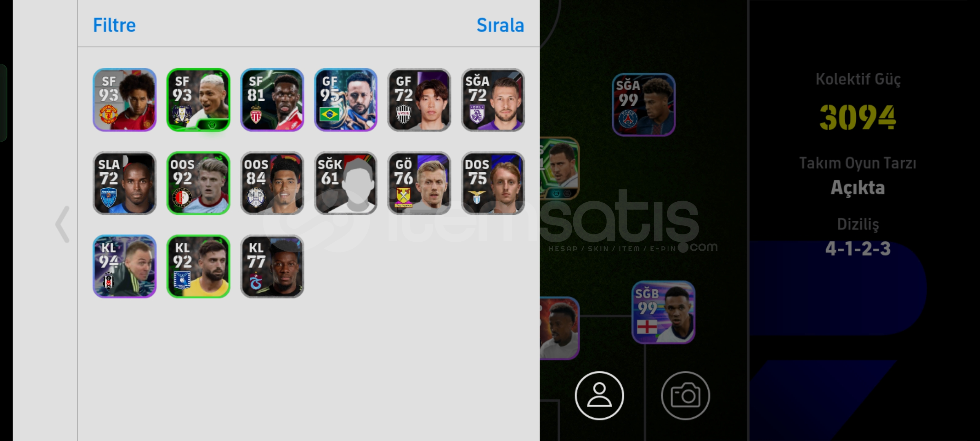Select the KL 92 goalkeeper card
Viewport: 980px width, 441px height.
(x=198, y=266)
